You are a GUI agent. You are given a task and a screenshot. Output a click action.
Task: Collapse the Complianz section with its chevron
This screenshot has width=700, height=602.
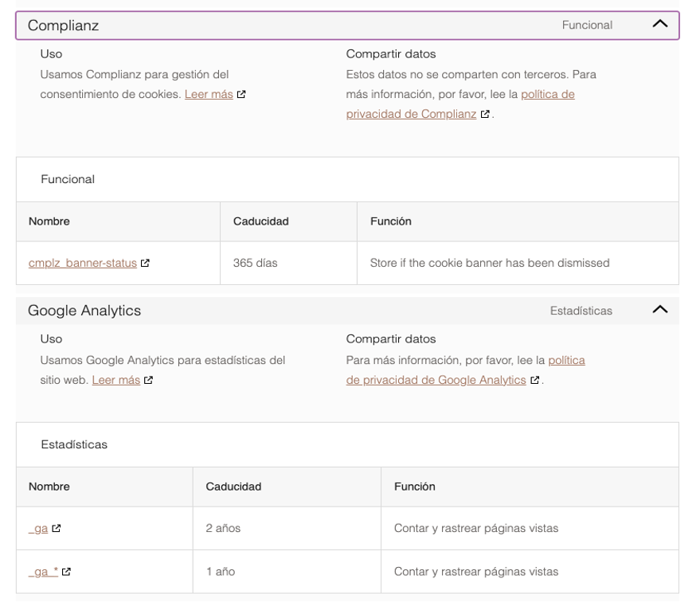(659, 25)
